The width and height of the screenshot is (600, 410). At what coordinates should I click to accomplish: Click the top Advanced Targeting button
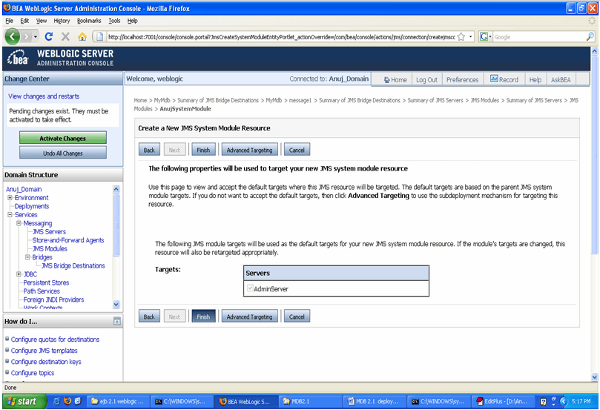249,150
